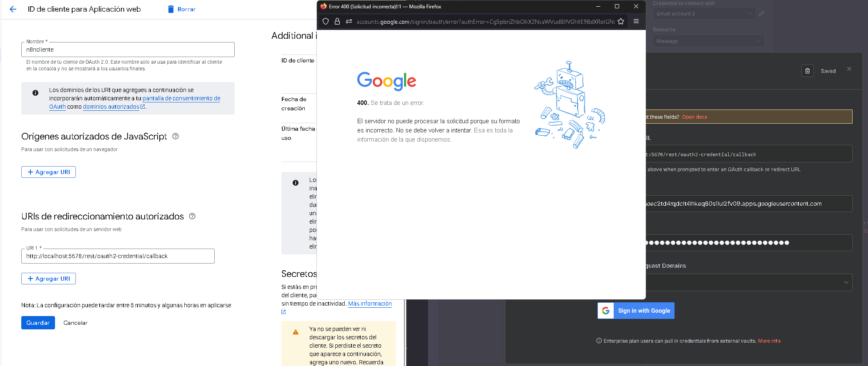The height and width of the screenshot is (366, 868).
Task: Maximize the Firefox error window
Action: [x=617, y=6]
